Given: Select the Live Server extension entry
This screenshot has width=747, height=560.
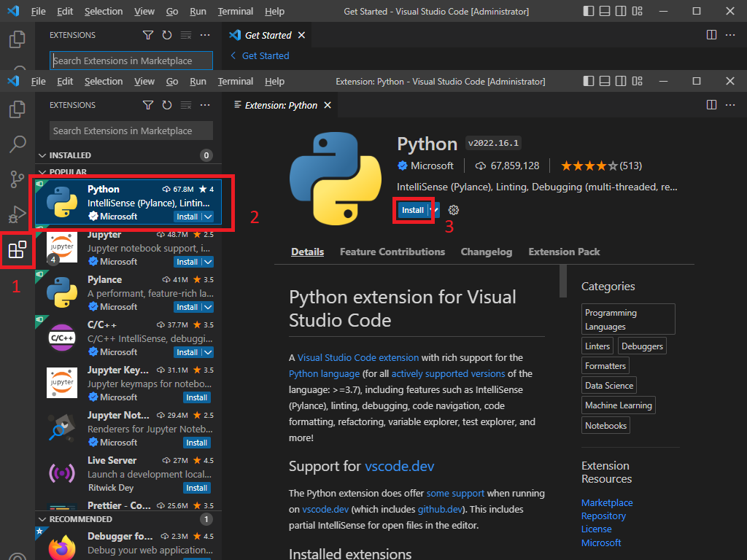Looking at the screenshot, I should pos(128,474).
